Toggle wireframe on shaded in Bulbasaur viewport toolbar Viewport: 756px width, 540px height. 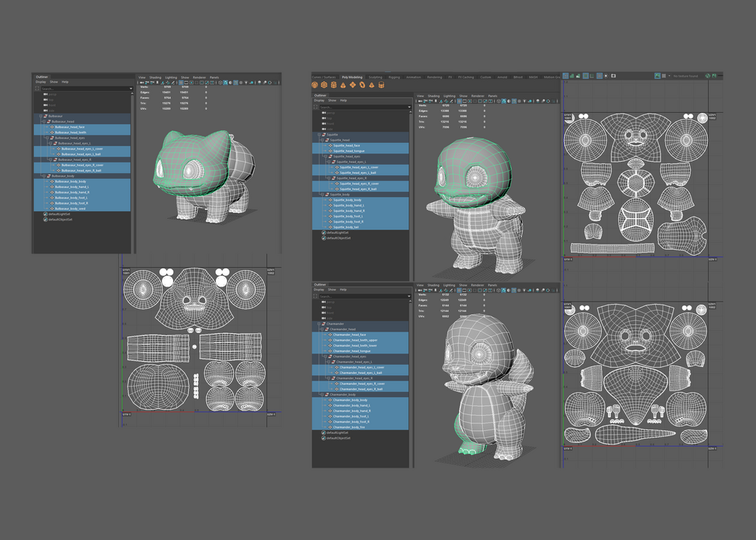(x=235, y=83)
